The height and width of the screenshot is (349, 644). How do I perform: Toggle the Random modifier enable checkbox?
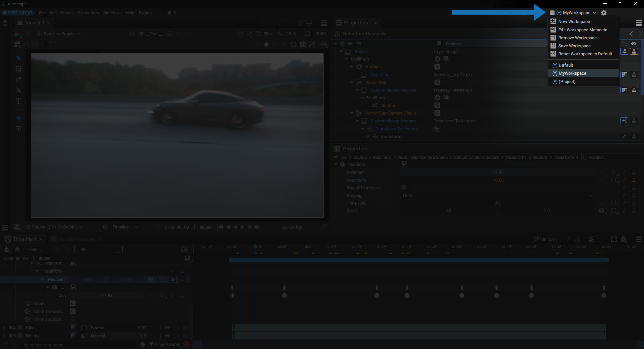coord(404,164)
